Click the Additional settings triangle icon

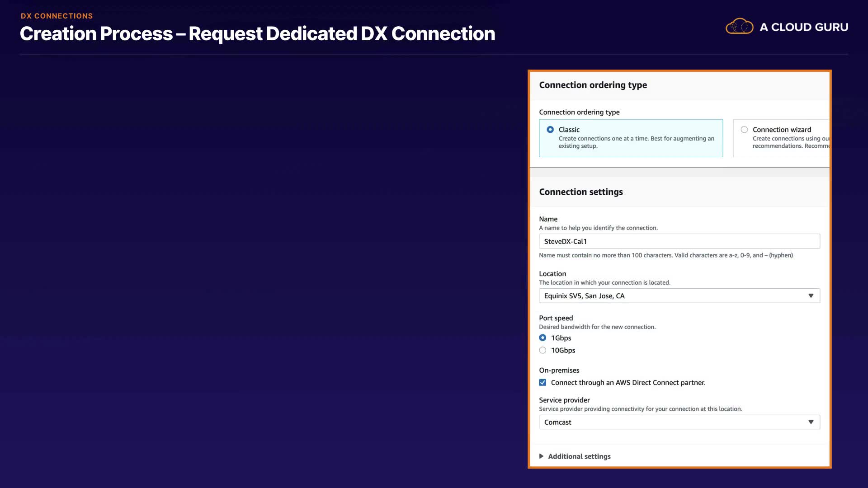541,456
